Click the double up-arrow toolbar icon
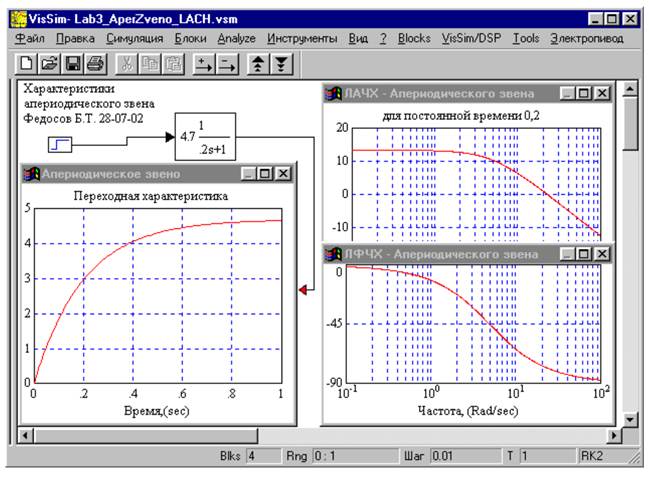649x479 pixels. point(258,64)
